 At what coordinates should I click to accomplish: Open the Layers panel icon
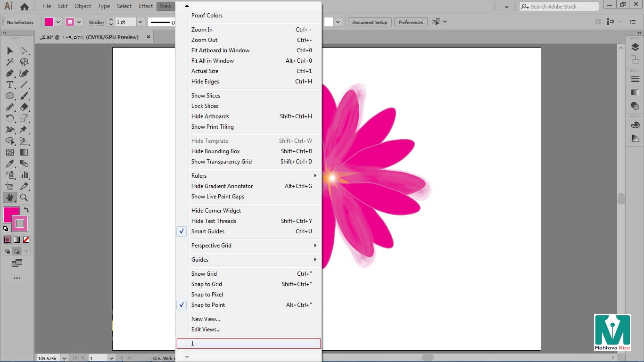coord(635,47)
